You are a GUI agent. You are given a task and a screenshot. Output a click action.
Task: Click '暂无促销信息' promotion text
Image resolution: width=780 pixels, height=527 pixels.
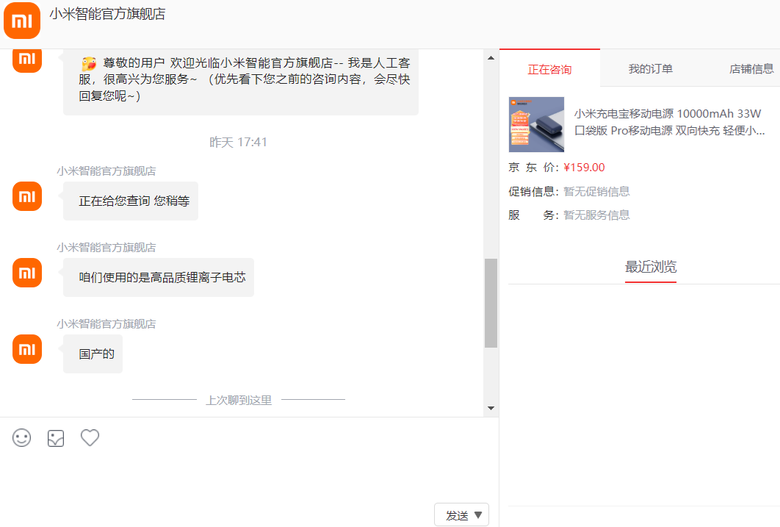coord(596,191)
